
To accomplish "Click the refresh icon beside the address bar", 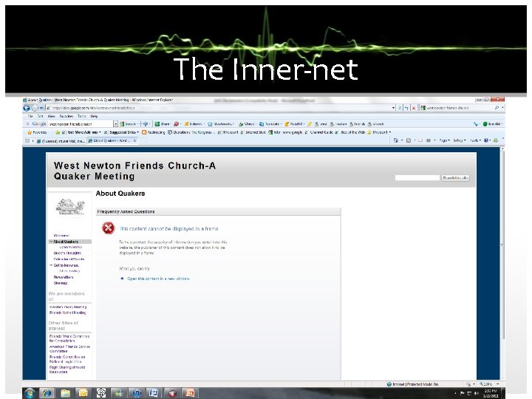I will 406,108.
